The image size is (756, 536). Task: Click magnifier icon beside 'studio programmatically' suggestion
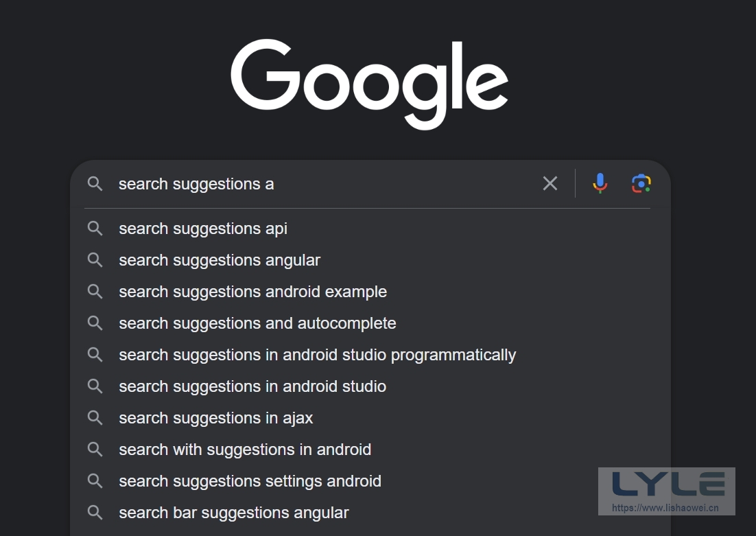point(95,355)
